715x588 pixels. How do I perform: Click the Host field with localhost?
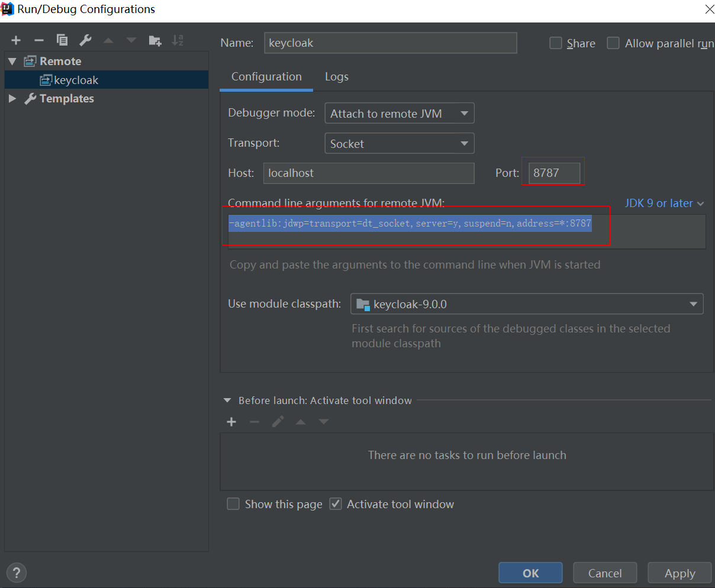pos(369,173)
